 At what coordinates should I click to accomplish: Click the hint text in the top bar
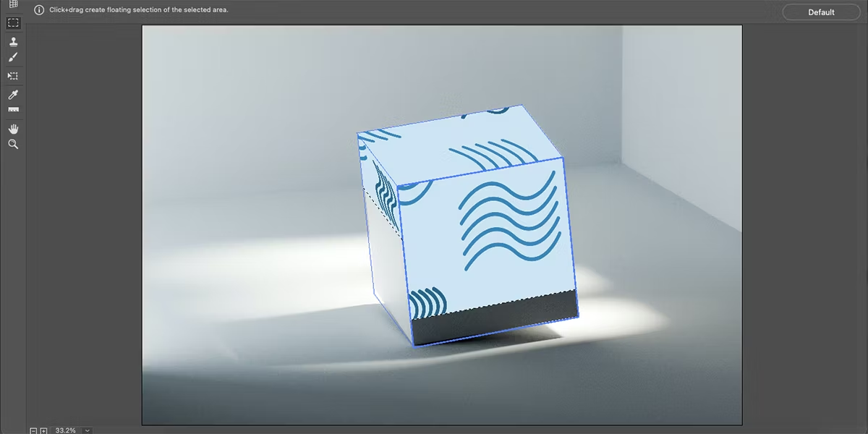tap(139, 10)
